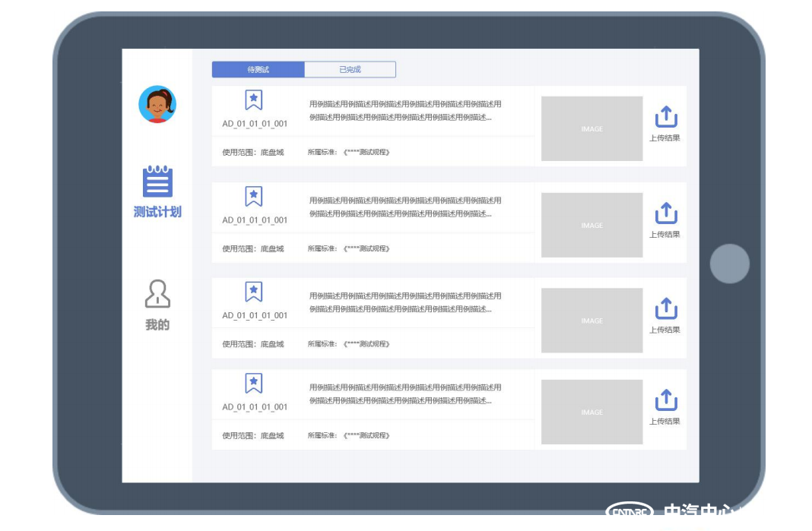Open 测试计划 notepad icon in sidebar
Image resolution: width=812 pixels, height=531 pixels.
pos(157,182)
